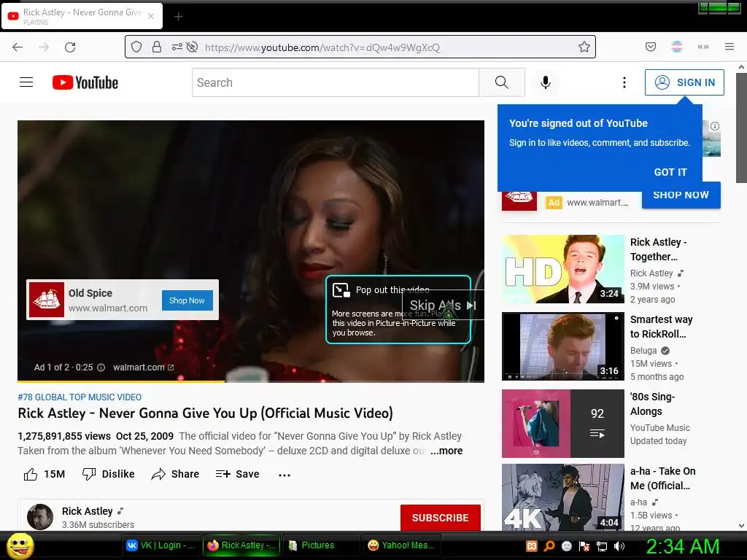Open #78 GLOBAL TOP MUSIC VIDEO link

pyautogui.click(x=80, y=397)
